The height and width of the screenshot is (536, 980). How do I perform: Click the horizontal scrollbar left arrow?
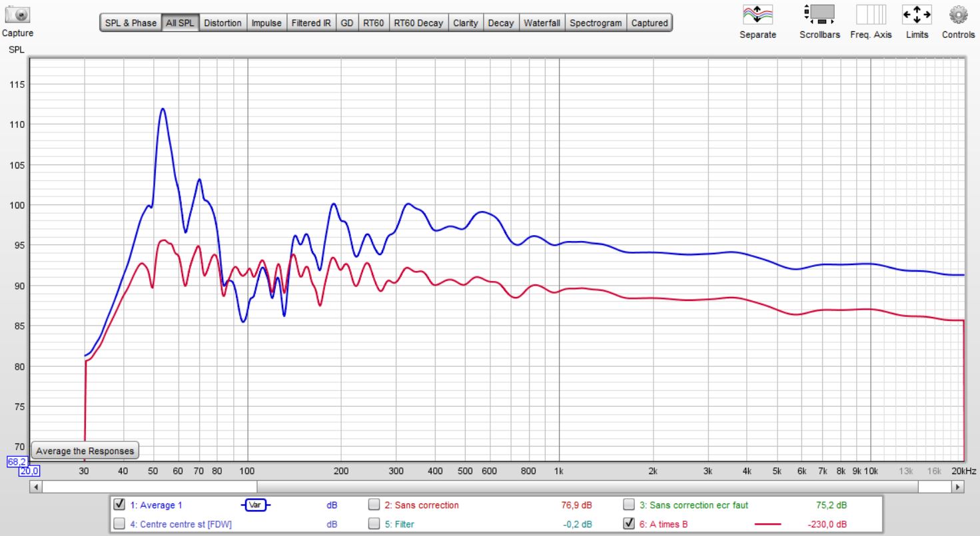(35, 487)
